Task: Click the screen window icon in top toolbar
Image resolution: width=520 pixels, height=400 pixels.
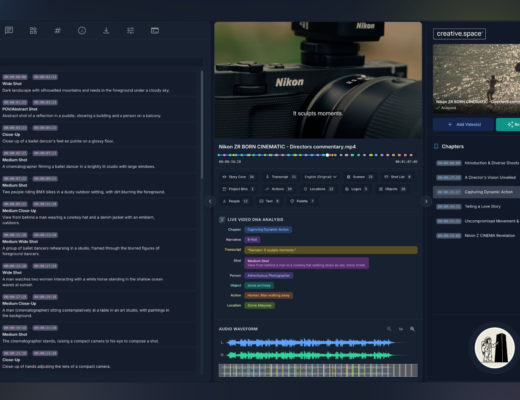Action: [x=155, y=31]
